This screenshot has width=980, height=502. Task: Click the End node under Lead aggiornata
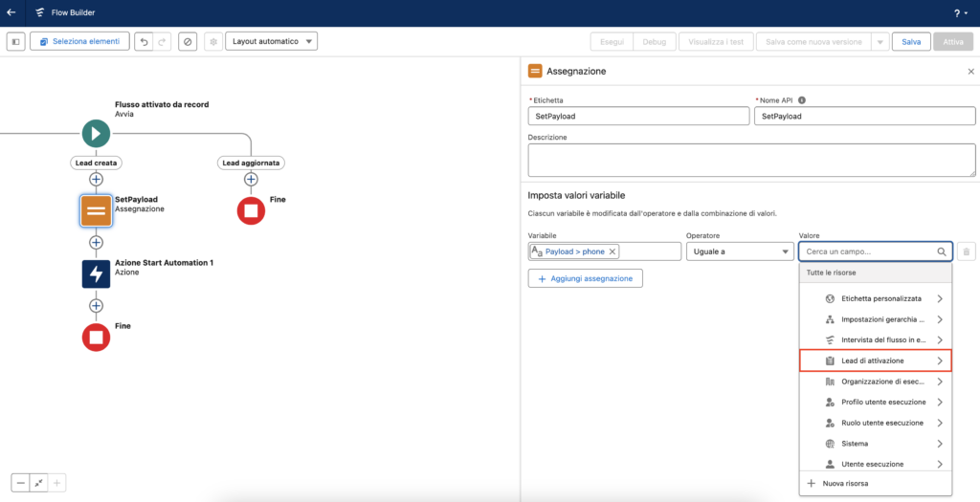251,209
